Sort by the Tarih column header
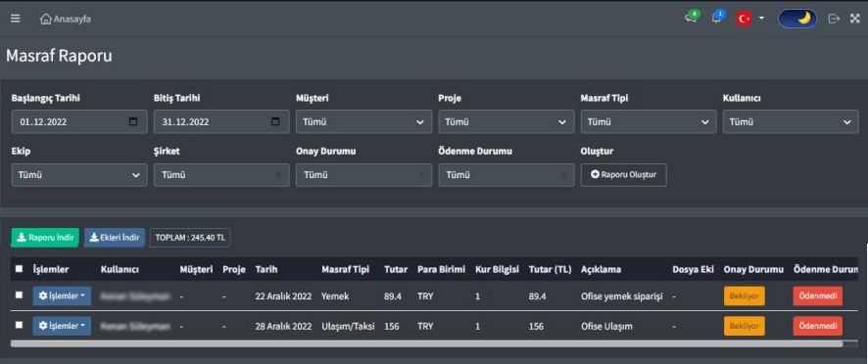 click(265, 269)
